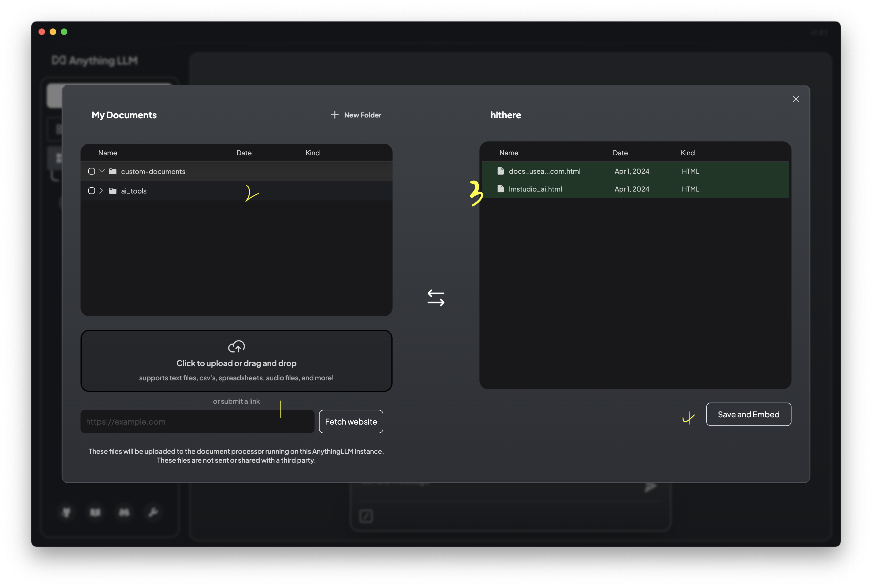Check the custom-documents folder checkbox

click(x=92, y=171)
